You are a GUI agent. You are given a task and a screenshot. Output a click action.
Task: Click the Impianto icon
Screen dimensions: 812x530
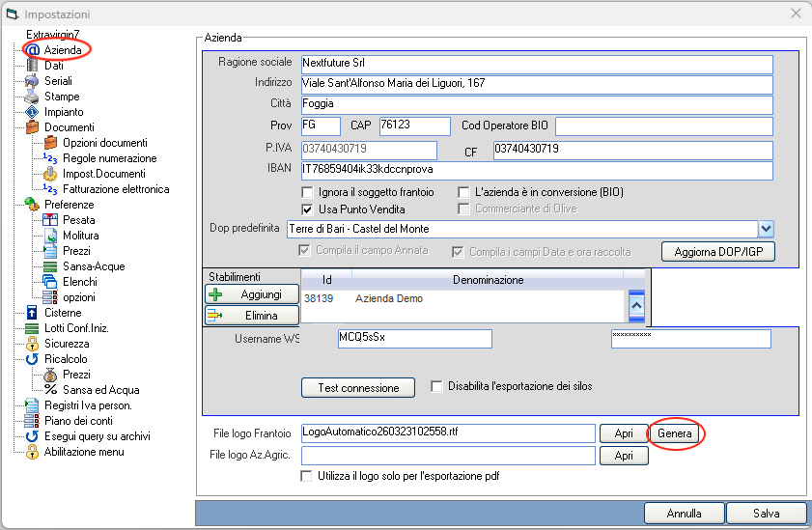32,112
